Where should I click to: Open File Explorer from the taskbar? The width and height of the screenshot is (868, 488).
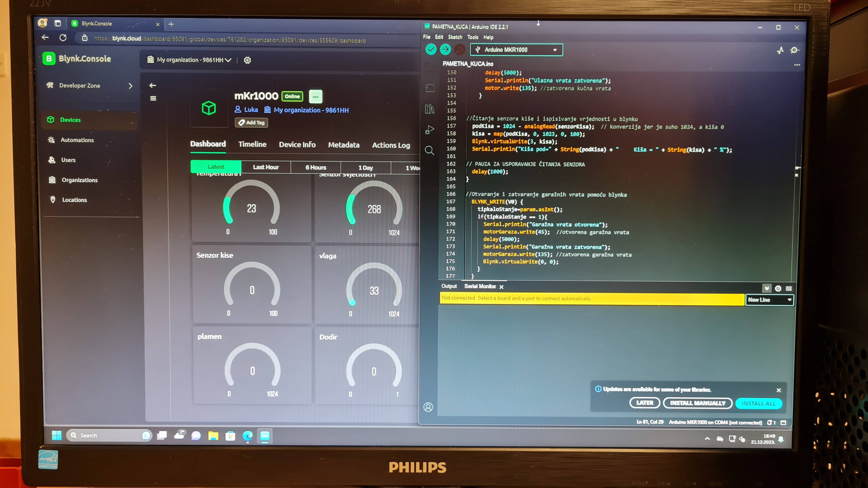click(213, 436)
